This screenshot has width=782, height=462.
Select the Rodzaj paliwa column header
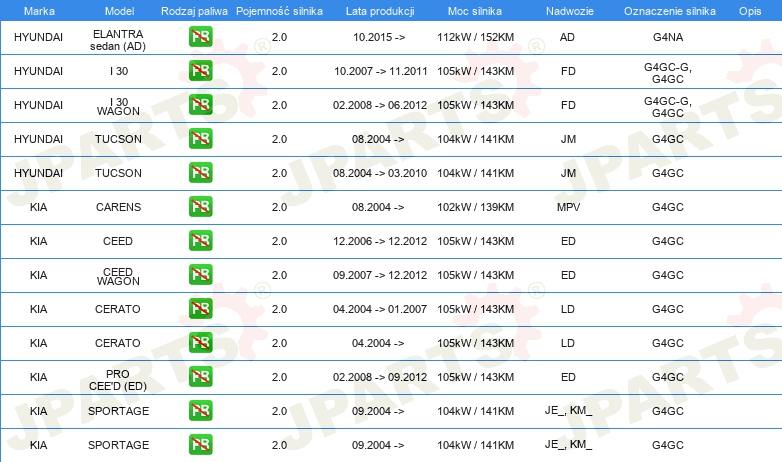194,11
